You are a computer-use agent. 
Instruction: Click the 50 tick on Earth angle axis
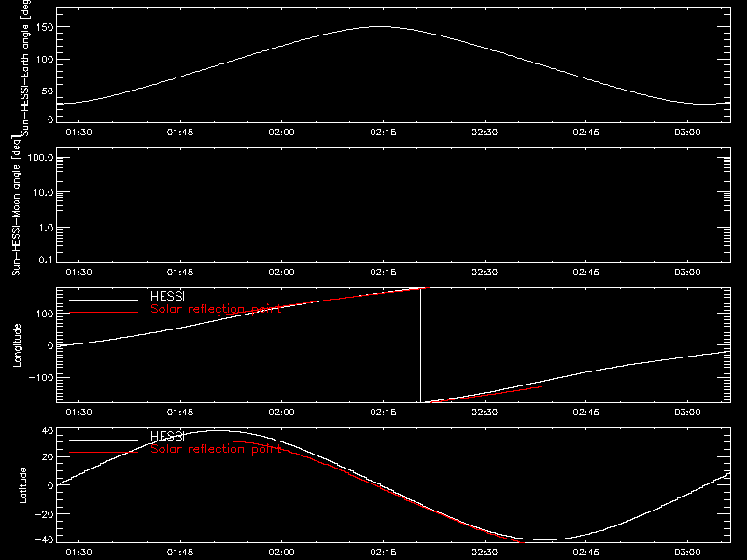48,91
